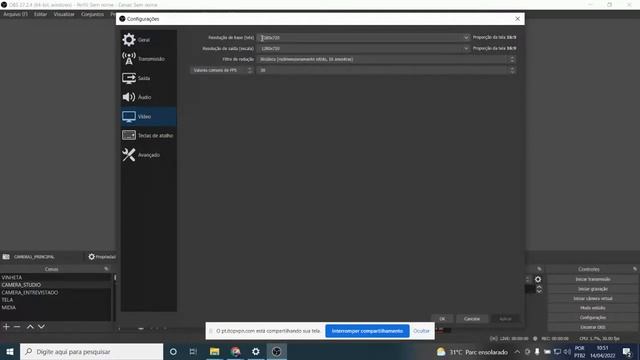Open Cortana circle on taskbar
Image resolution: width=640 pixels, height=360 pixels.
click(173, 352)
